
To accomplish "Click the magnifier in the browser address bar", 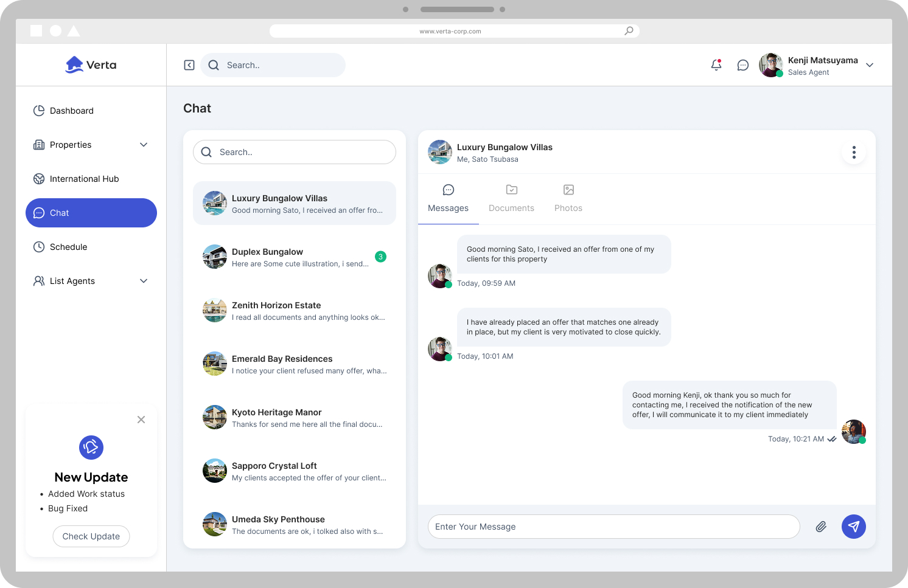I will [x=629, y=31].
